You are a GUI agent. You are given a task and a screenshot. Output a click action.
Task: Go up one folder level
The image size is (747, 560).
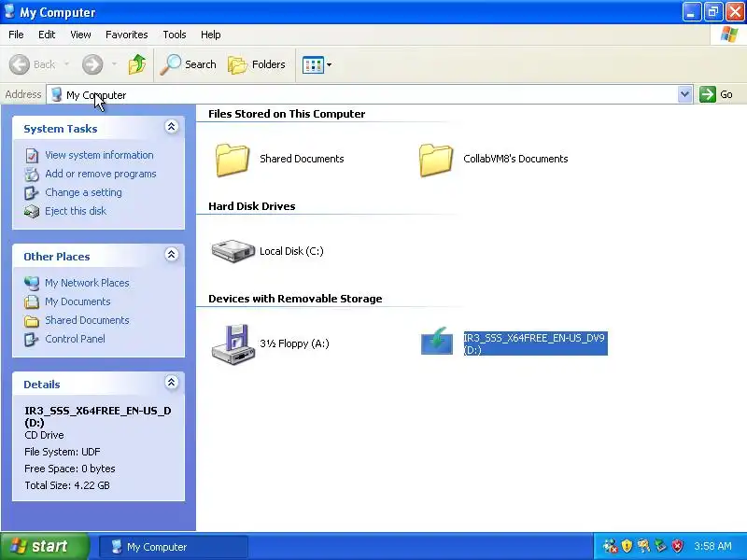tap(136, 64)
